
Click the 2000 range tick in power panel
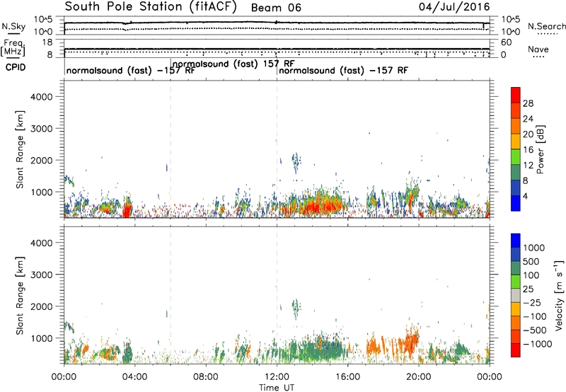coord(41,160)
